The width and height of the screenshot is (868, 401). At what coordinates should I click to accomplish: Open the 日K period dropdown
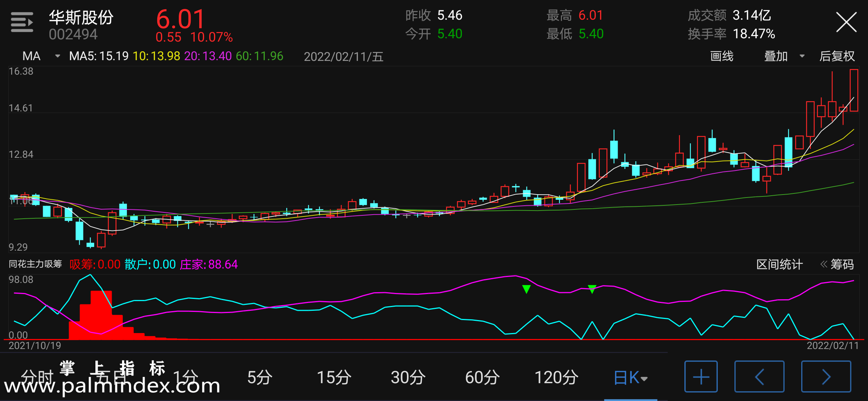pos(631,378)
